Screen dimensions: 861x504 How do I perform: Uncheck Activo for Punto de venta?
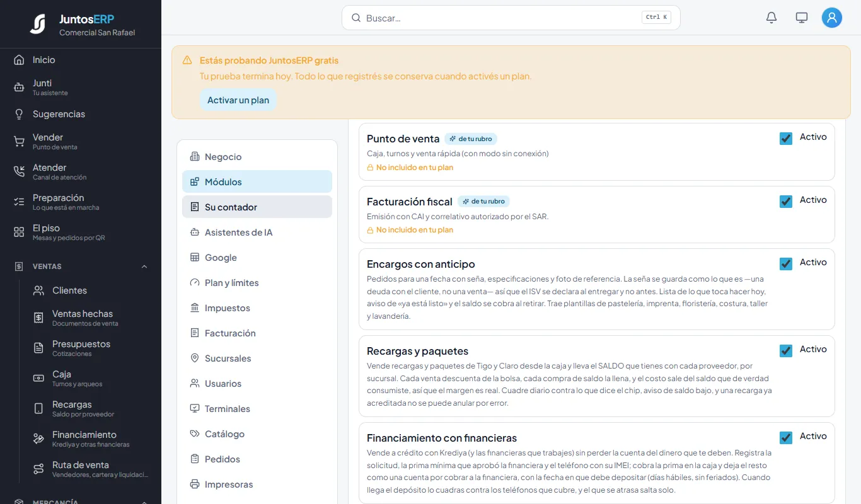coord(786,139)
